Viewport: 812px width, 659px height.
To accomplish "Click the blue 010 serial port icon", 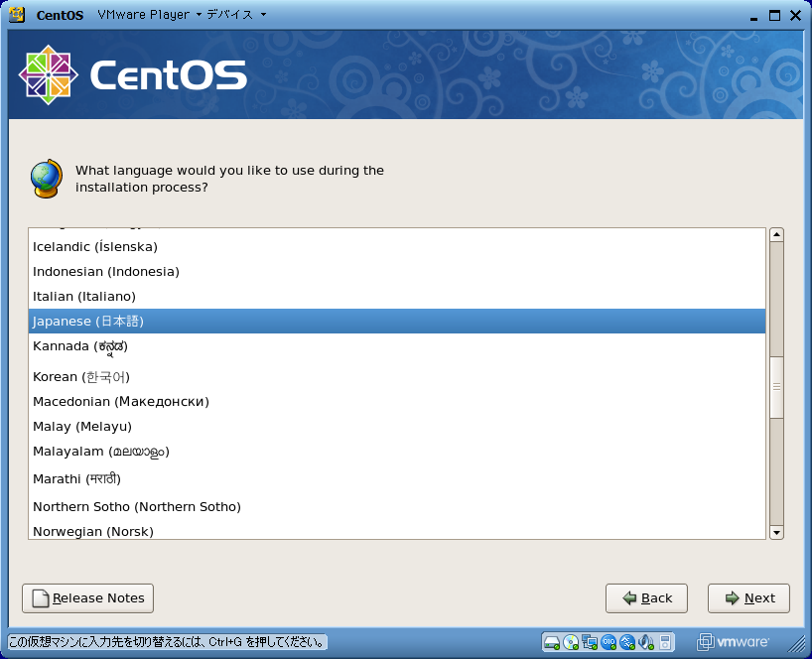I will 609,643.
